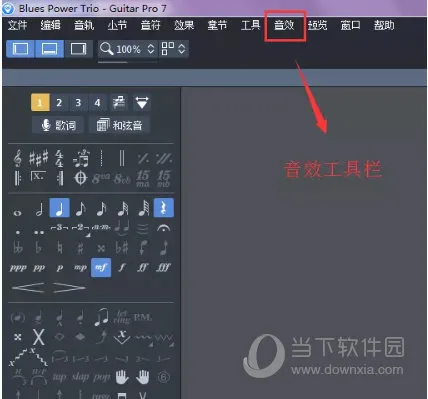Apply 15ma octave icon

[143, 179]
